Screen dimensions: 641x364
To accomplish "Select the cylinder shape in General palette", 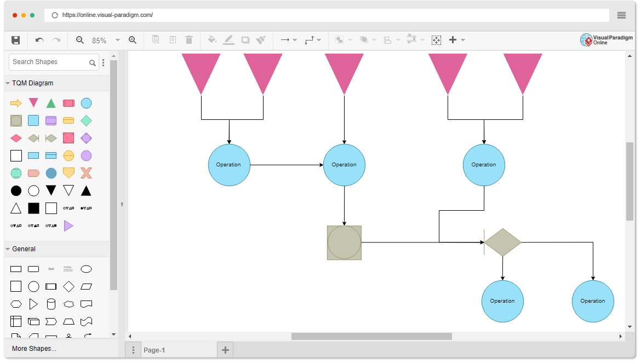I will click(x=51, y=304).
